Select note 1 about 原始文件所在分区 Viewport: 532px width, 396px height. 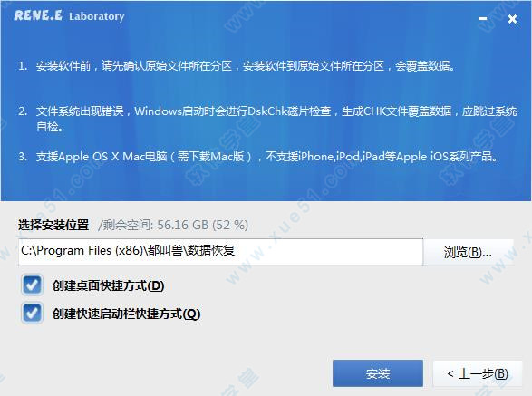click(237, 66)
